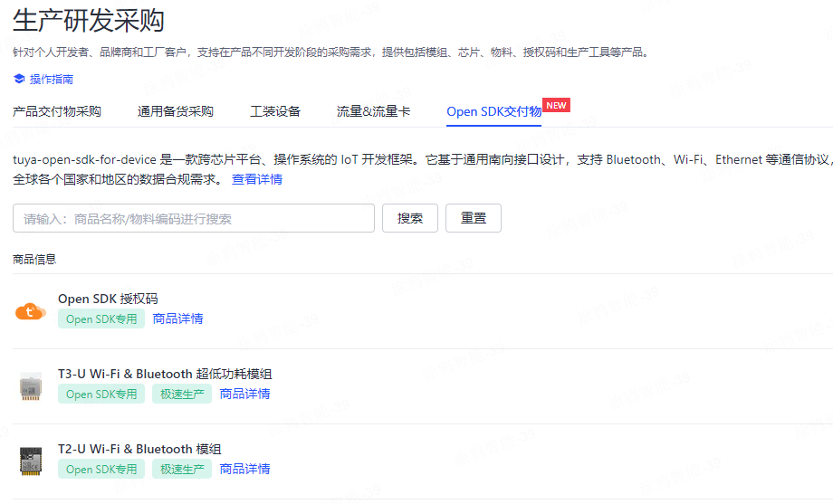Click the red NEW badge
Viewport: 833px width, 504px height.
pyautogui.click(x=556, y=105)
